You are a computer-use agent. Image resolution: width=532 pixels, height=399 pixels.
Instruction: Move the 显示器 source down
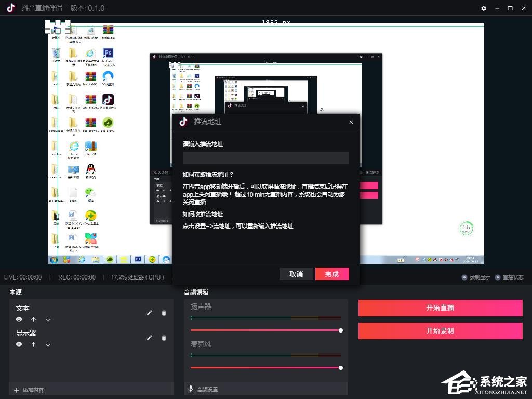(x=48, y=344)
